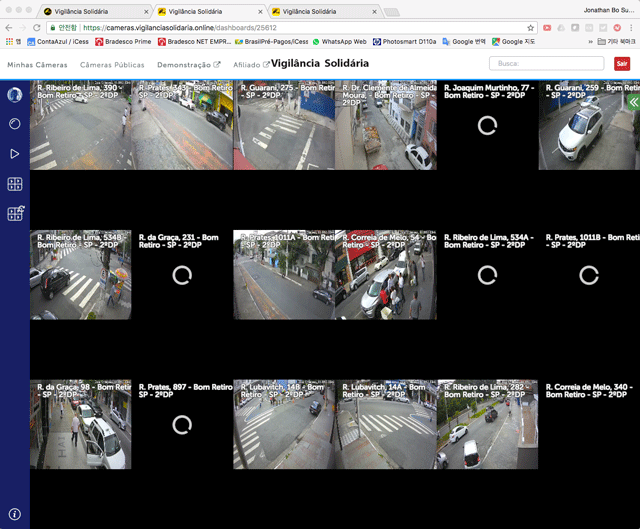Viewport: 640px width, 529px height.
Task: Click the Jonathan Bo Su profile button
Action: (x=609, y=10)
